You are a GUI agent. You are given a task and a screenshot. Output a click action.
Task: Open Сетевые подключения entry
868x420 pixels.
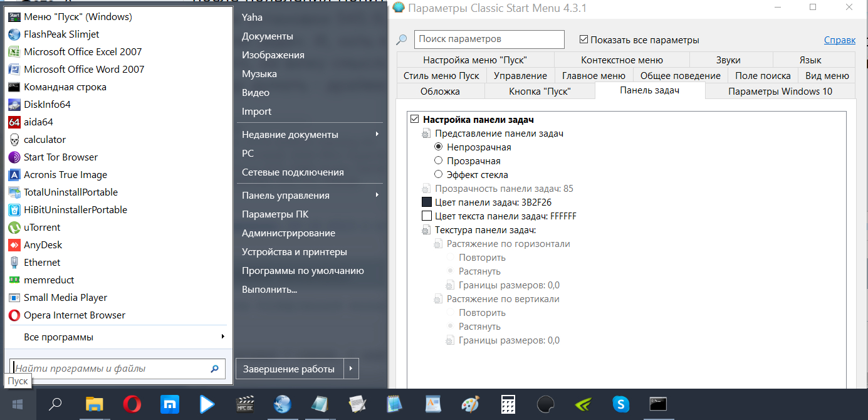293,172
